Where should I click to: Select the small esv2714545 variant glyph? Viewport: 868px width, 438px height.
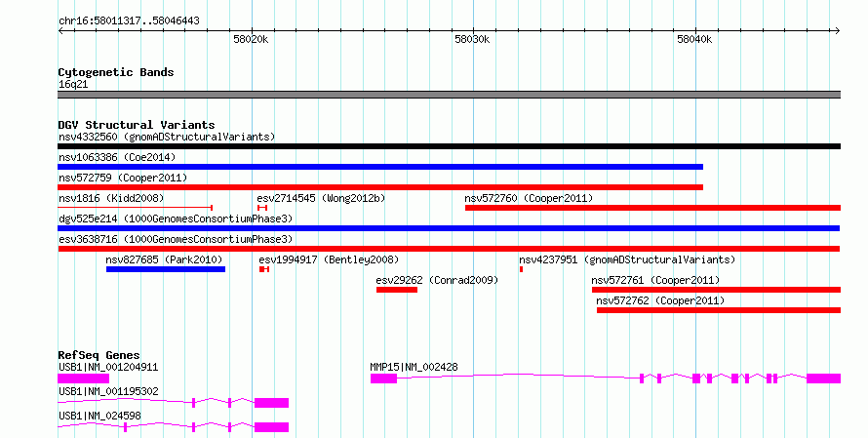(262, 208)
